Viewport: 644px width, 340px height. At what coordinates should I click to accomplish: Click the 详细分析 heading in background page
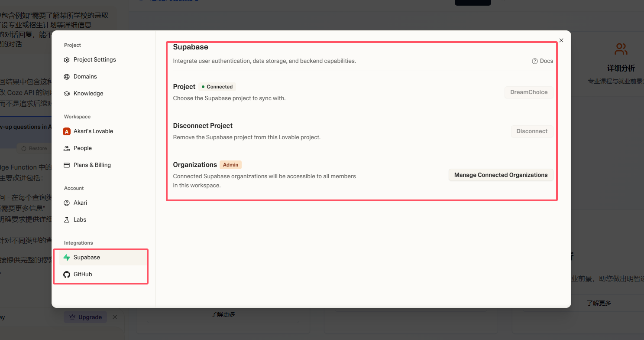[621, 69]
